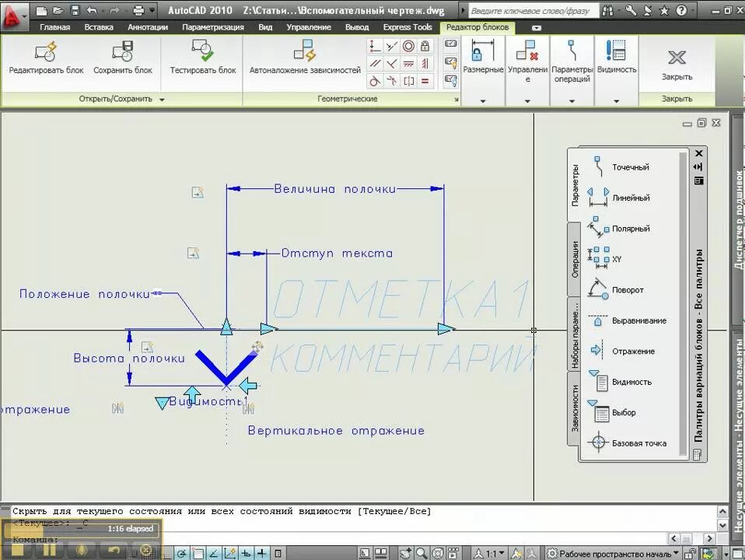Viewport: 745px width, 560px height.
Task: Toggle Dynamic Input in status bar
Action: point(246,553)
